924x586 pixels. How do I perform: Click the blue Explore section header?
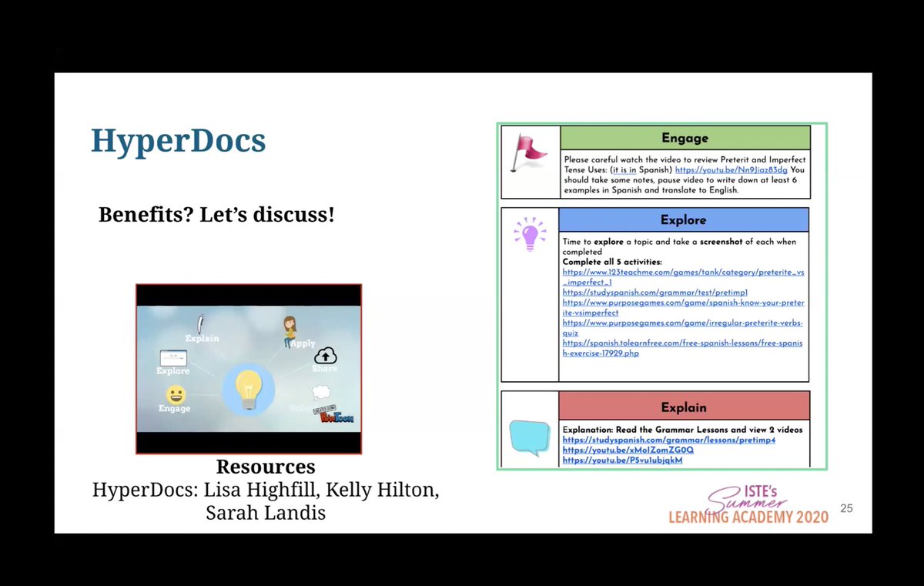click(683, 220)
